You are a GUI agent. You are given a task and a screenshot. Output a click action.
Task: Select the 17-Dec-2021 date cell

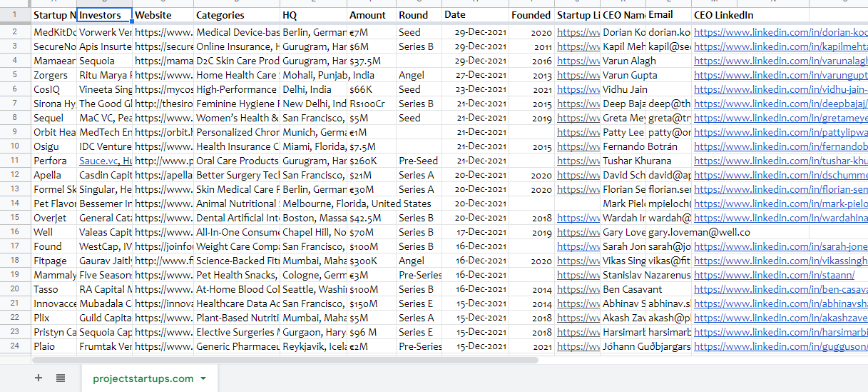[x=475, y=232]
